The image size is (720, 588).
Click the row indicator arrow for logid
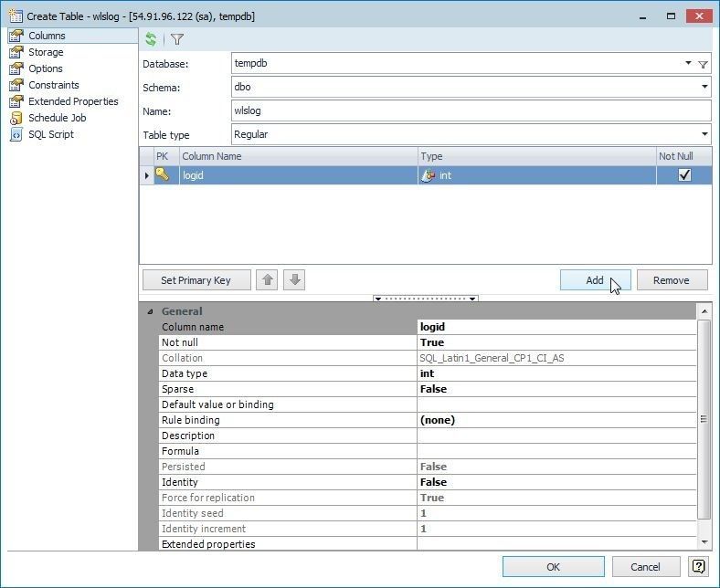(x=146, y=175)
